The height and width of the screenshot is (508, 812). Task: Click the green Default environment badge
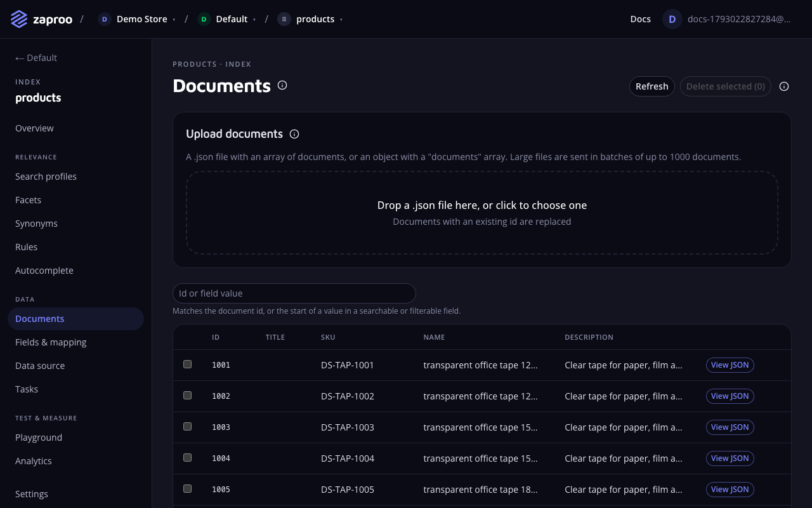tap(204, 19)
